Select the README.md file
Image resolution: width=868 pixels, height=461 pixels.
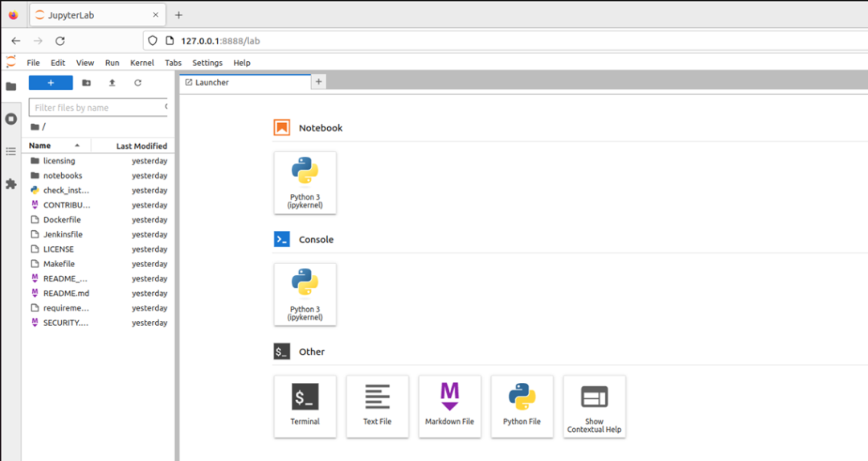99,293
